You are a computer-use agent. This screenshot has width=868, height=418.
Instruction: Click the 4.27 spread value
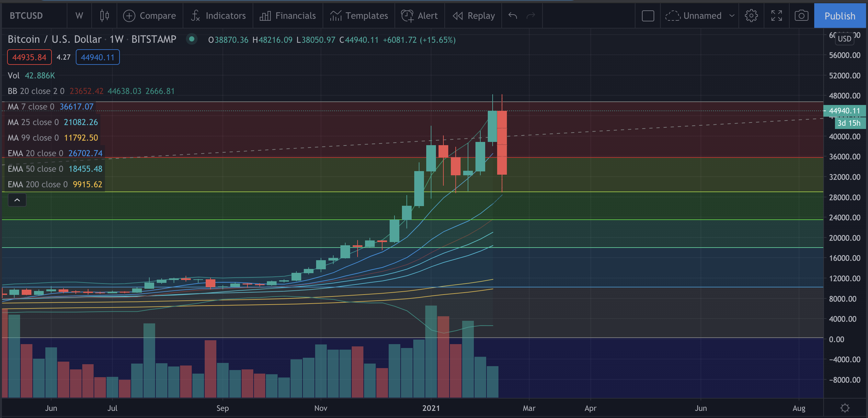coord(63,57)
